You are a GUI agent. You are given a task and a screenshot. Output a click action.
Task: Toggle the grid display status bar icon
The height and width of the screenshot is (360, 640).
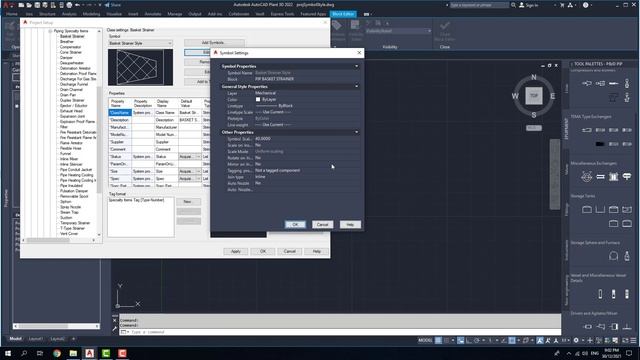click(438, 340)
